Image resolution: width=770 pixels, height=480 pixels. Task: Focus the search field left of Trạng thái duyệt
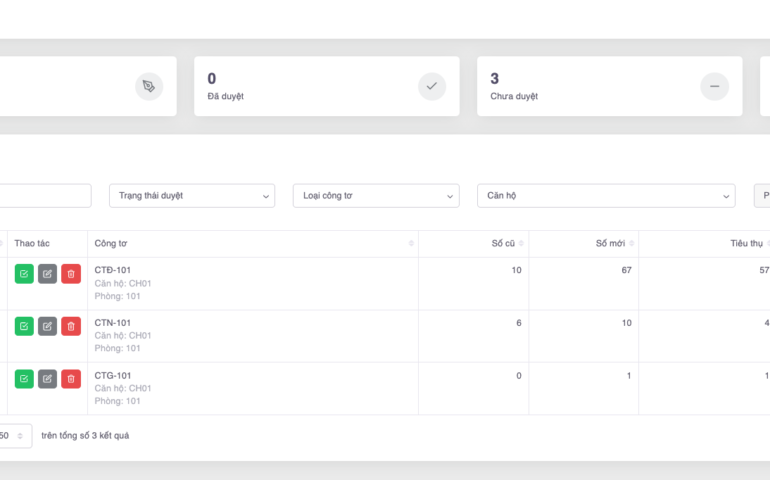(x=45, y=196)
